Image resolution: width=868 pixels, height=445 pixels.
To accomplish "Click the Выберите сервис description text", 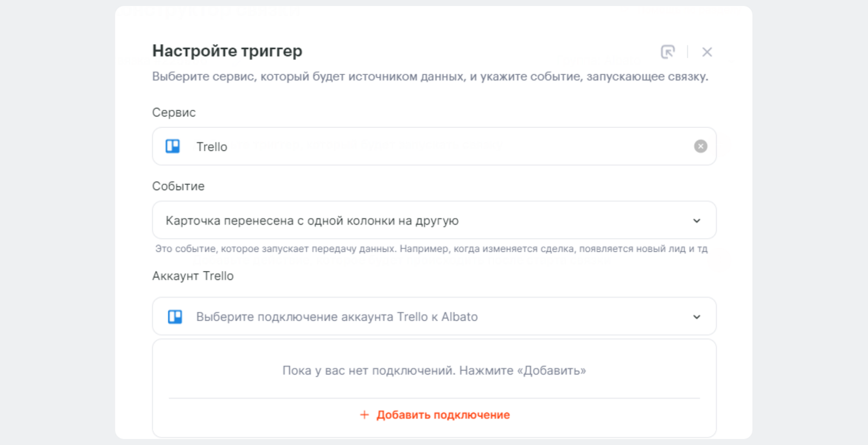I will pos(430,76).
